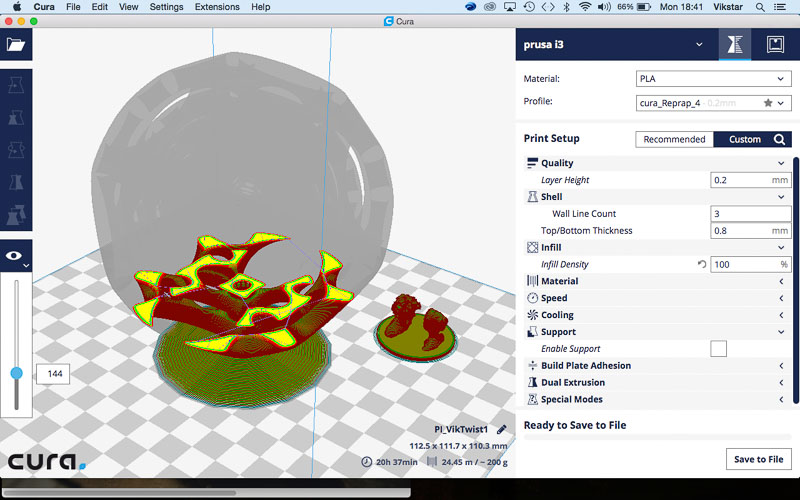Image resolution: width=800 pixels, height=500 pixels.
Task: Click the Special Modes section icon
Action: click(532, 399)
